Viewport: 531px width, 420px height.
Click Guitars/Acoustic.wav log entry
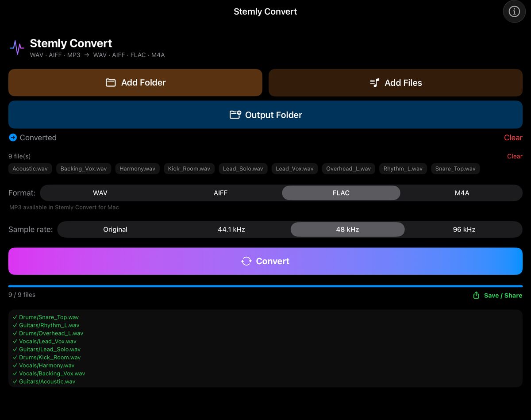tap(44, 381)
